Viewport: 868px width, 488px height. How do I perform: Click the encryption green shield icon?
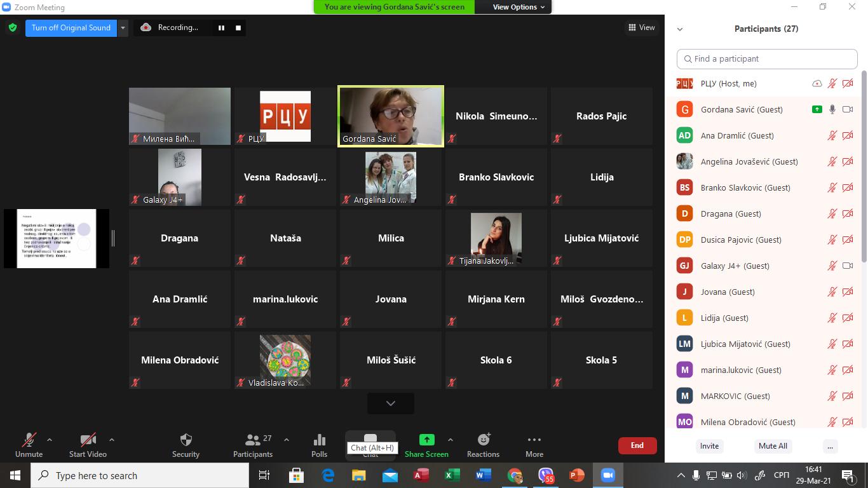coord(12,28)
